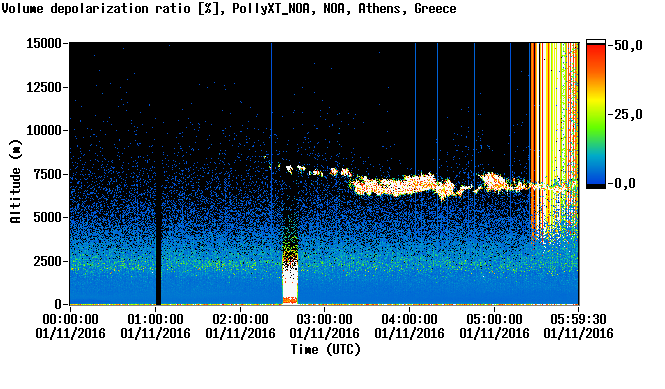
Task: Select the 05:59:30 end time label
Action: pos(578,319)
